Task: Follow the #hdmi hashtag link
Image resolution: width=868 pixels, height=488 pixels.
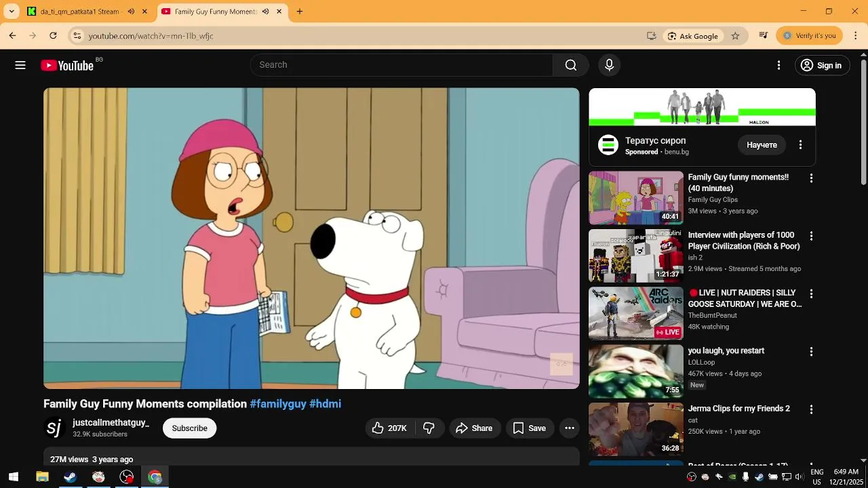Action: pos(325,404)
